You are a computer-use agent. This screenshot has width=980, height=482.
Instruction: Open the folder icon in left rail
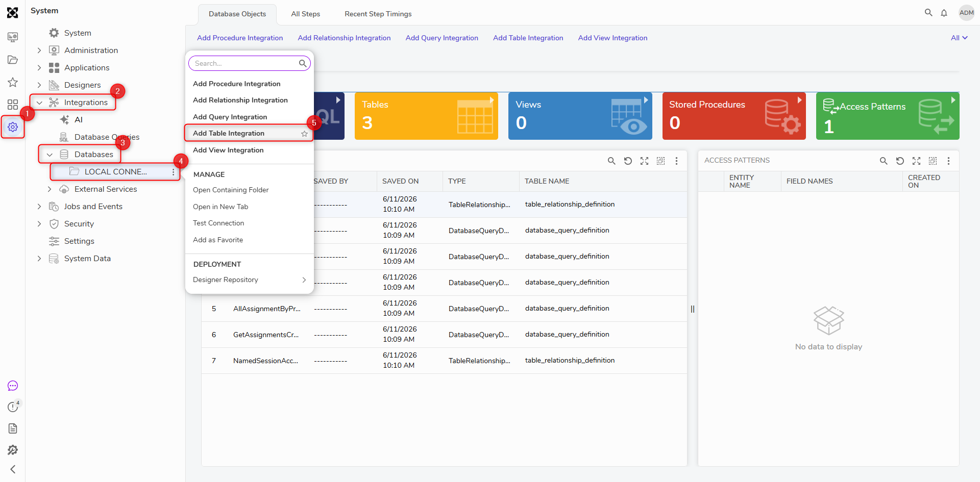click(13, 60)
